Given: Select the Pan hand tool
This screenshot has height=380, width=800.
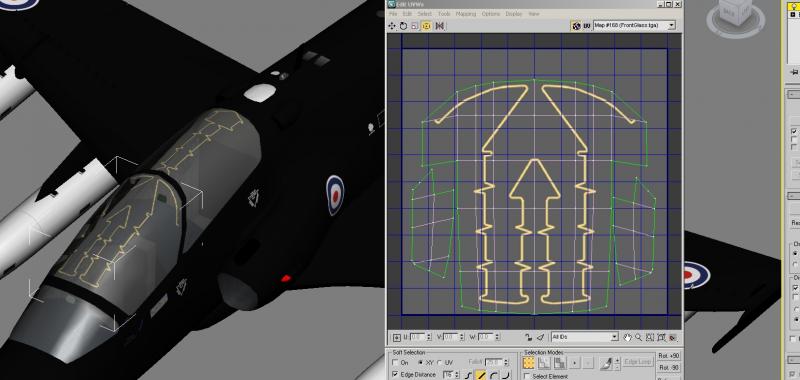Looking at the screenshot, I should tap(628, 337).
